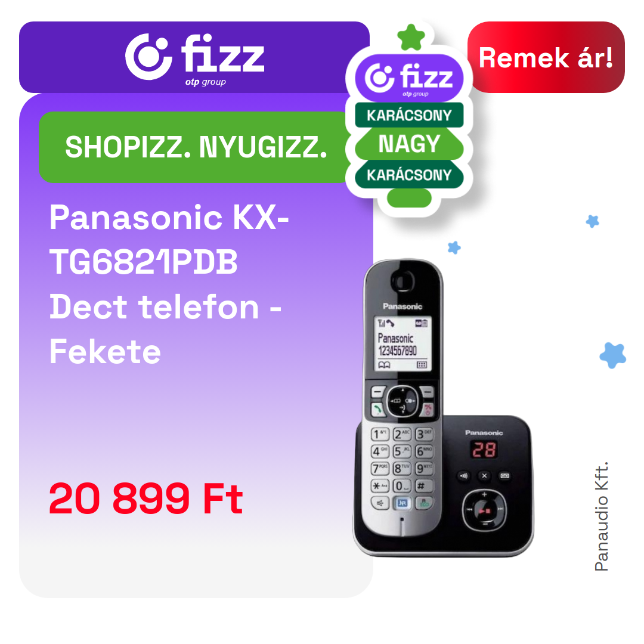Click the red 28 message counter display

point(484,450)
